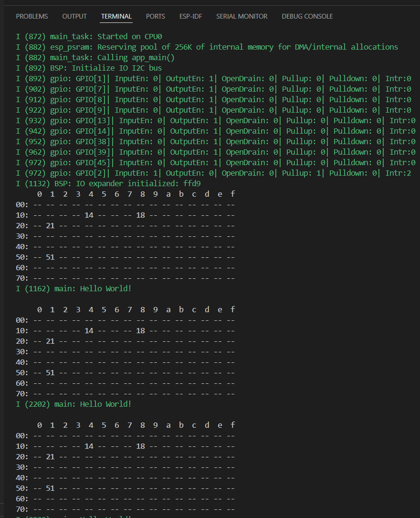
Task: Click the esp_psram reserving pool log line
Action: click(207, 47)
